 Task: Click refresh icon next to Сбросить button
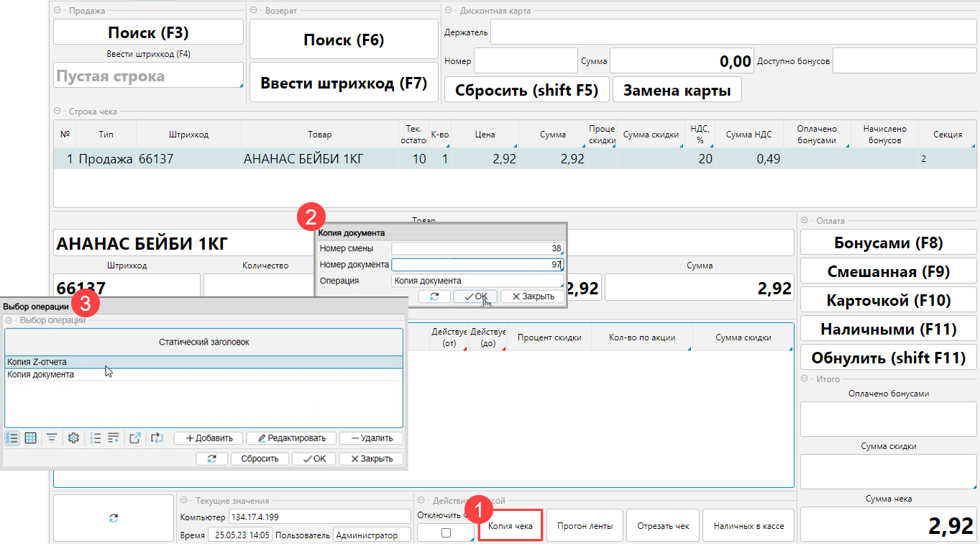click(x=211, y=459)
